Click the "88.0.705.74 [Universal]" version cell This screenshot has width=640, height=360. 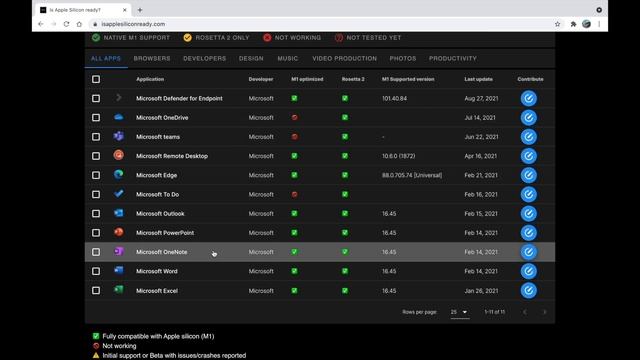pos(412,175)
